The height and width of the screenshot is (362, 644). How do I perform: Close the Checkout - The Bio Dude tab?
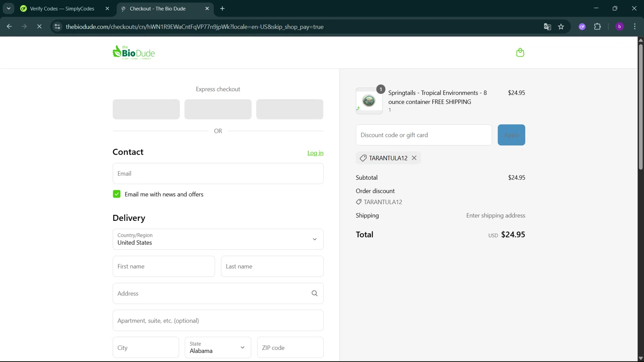(207, 9)
